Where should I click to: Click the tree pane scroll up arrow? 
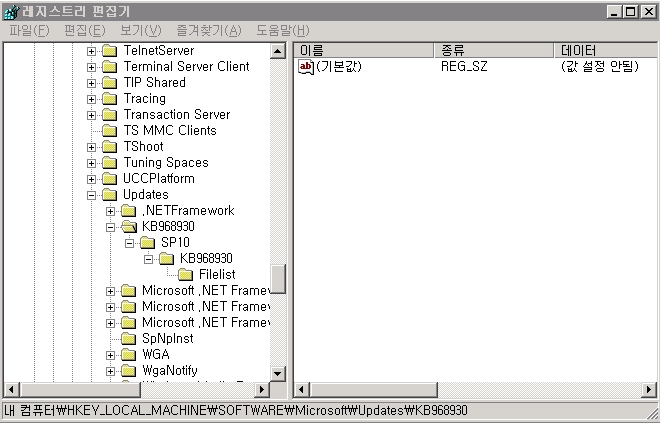278,51
